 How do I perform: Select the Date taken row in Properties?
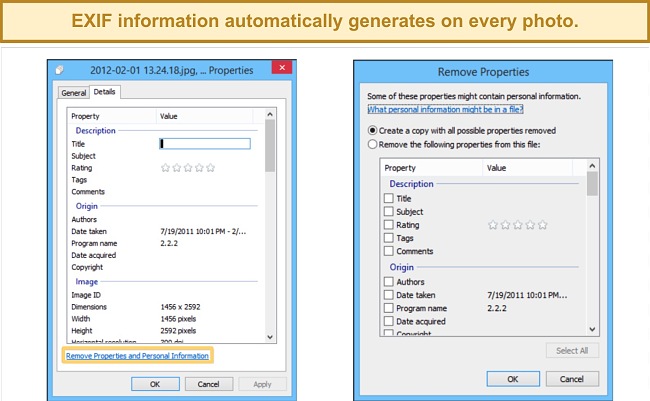(x=166, y=231)
